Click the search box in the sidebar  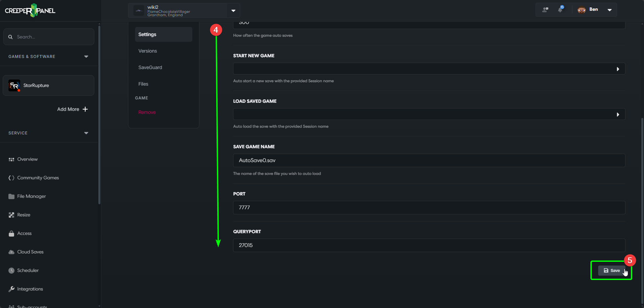click(x=49, y=37)
